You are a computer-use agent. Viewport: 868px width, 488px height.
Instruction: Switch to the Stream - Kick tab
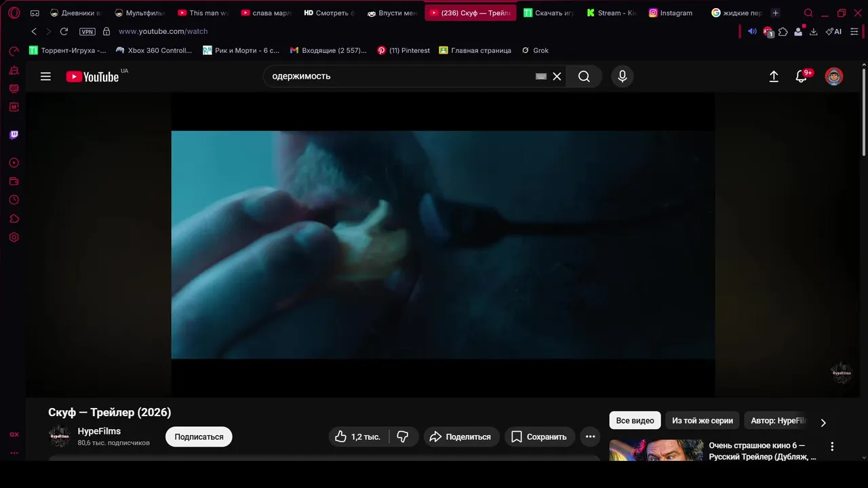612,13
